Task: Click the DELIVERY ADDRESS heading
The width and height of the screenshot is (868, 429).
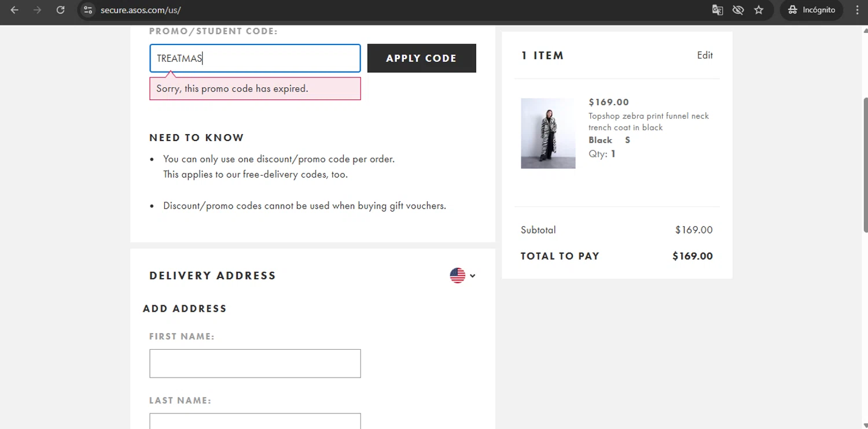Action: point(213,276)
